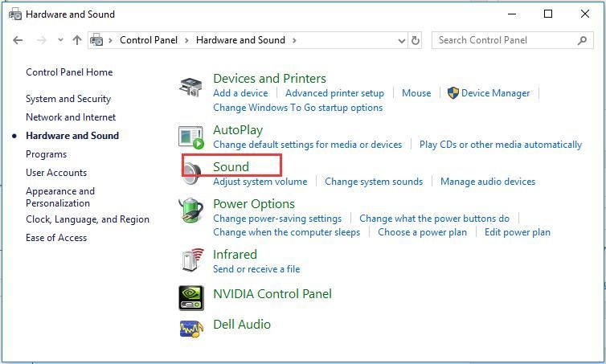Select System and Security in sidebar
Image resolution: width=606 pixels, height=364 pixels.
tap(68, 99)
